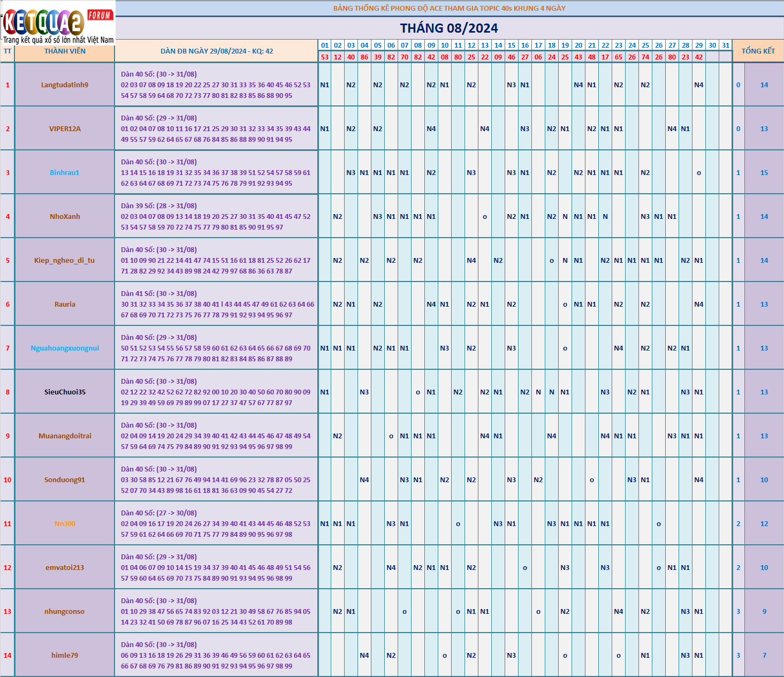Viewport: 784px width, 677px height.
Task: Click the member Kiep_ngheo_di_tu
Action: [65, 260]
